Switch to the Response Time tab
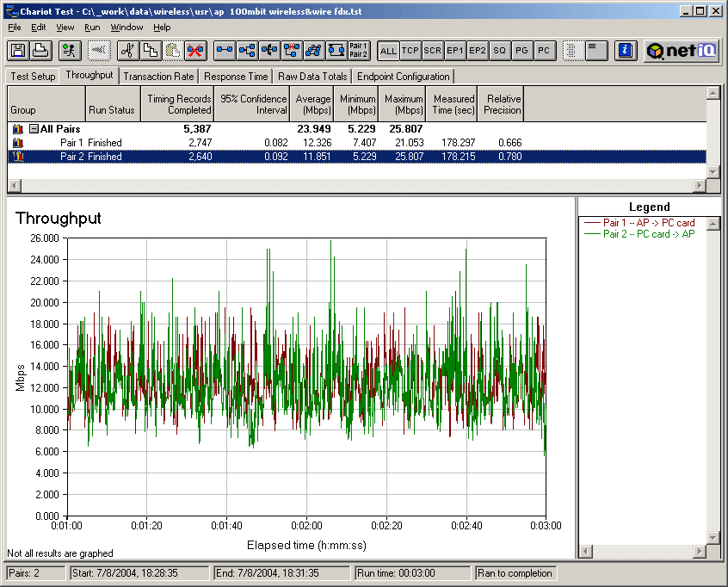The width and height of the screenshot is (728, 587). pyautogui.click(x=236, y=77)
